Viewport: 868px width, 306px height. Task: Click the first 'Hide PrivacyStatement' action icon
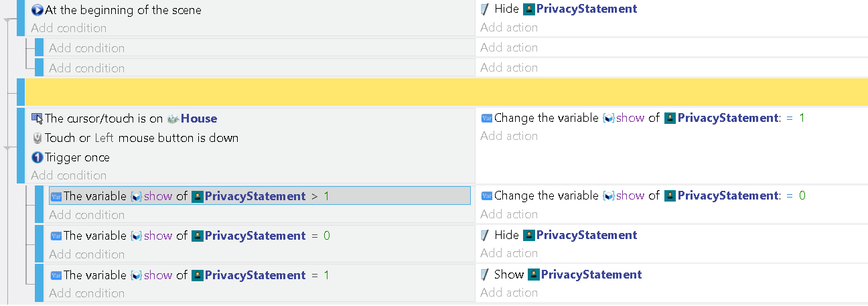point(486,9)
